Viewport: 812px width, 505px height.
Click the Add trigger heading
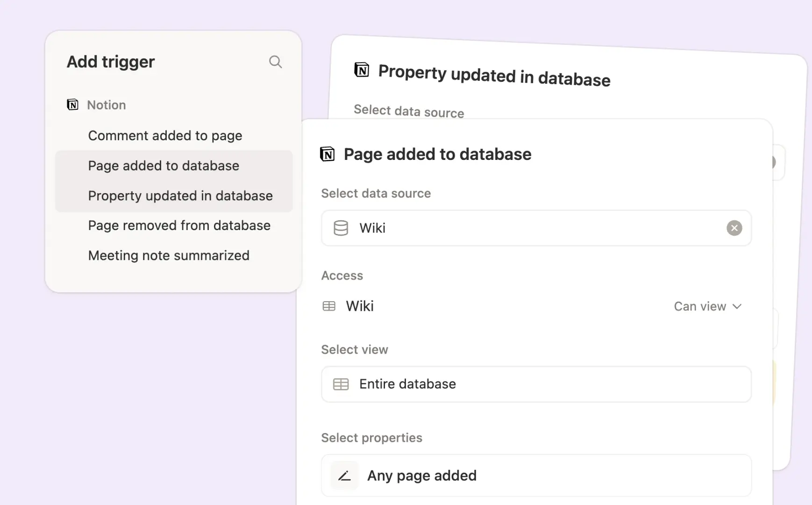click(x=111, y=62)
